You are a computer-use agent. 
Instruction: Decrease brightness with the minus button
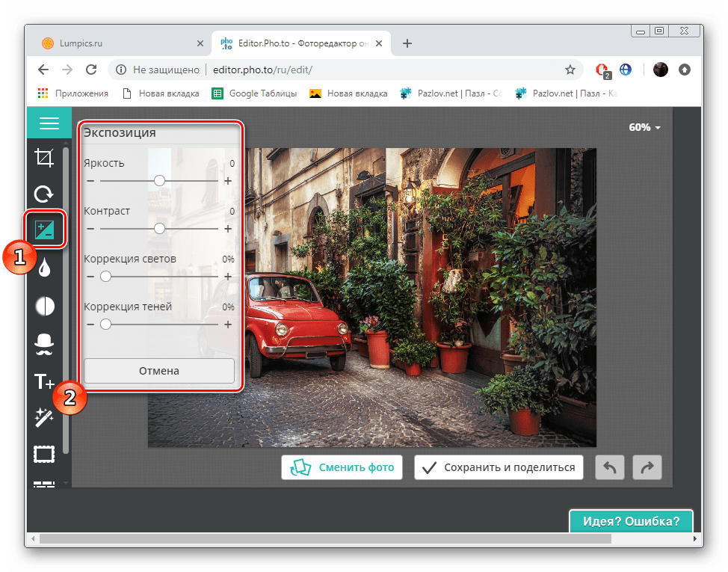(90, 181)
